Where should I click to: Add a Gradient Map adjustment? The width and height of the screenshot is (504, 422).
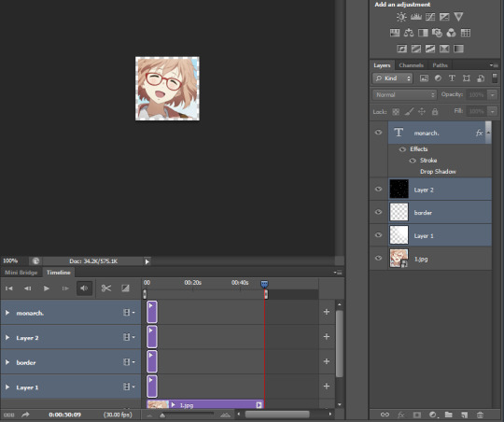[458, 49]
